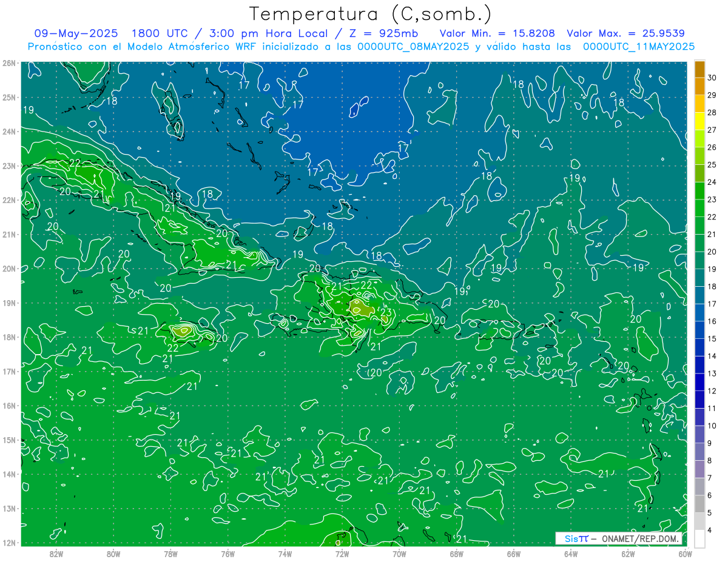Click the 24N latitude axis label
Screen dimensions: 728x562
(x=9, y=132)
